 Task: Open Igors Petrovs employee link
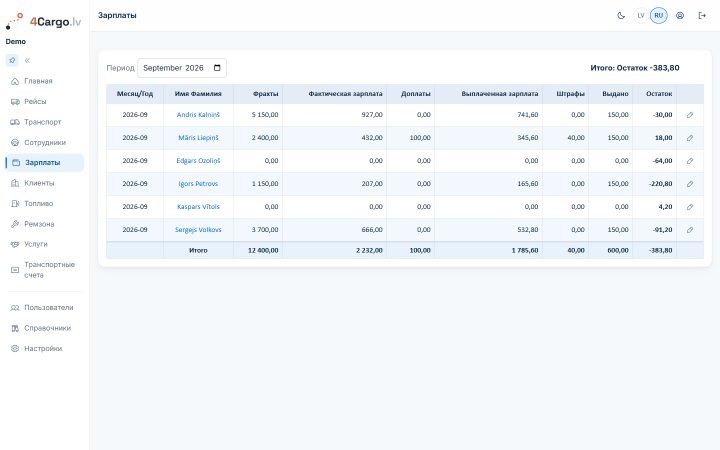(x=198, y=184)
